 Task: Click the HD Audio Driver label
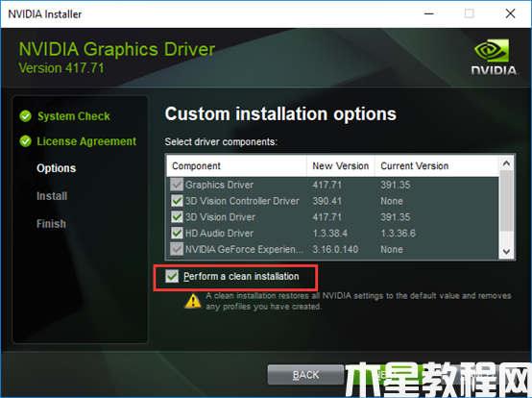click(x=219, y=234)
